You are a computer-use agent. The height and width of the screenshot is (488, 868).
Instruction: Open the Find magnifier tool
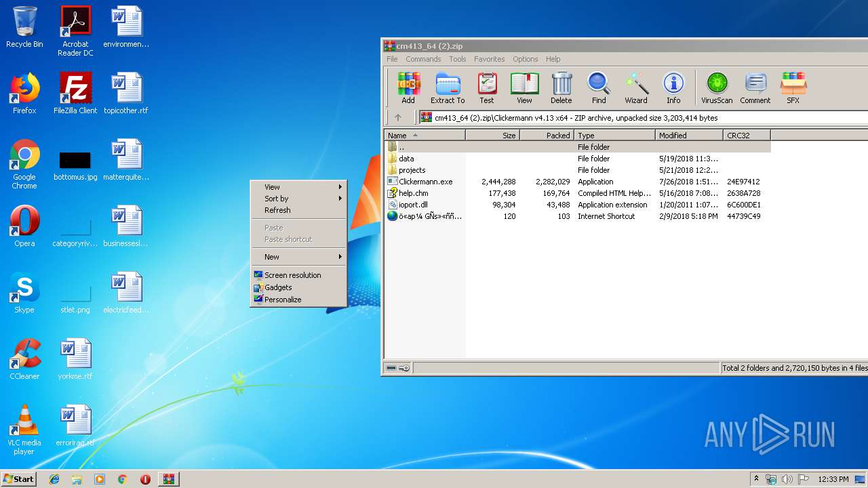(599, 88)
